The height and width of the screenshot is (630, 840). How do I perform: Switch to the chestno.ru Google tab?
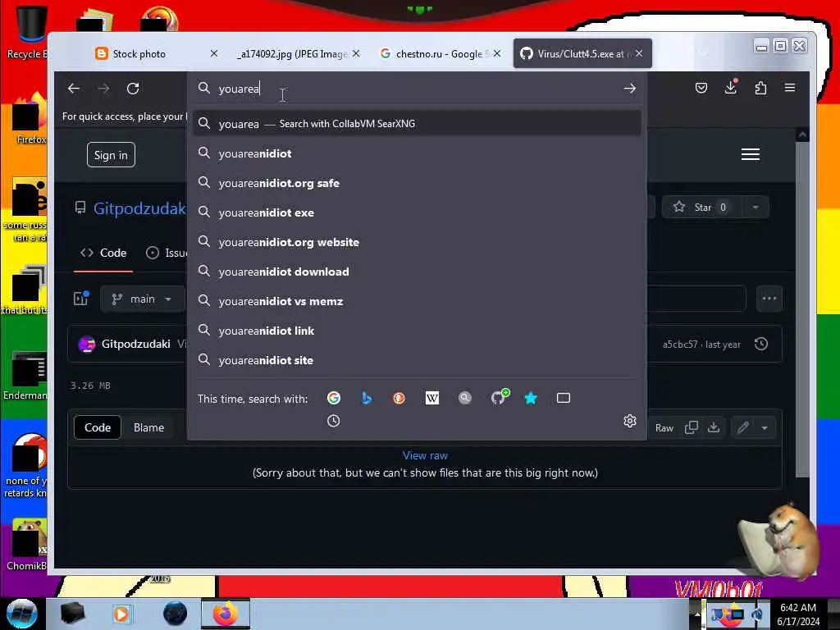440,53
